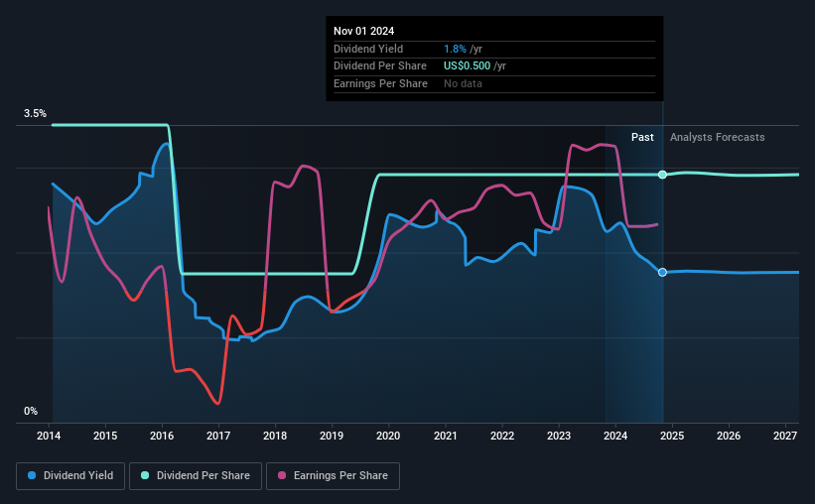Click the 2015 x-axis label
Image resolution: width=815 pixels, height=504 pixels.
[105, 436]
